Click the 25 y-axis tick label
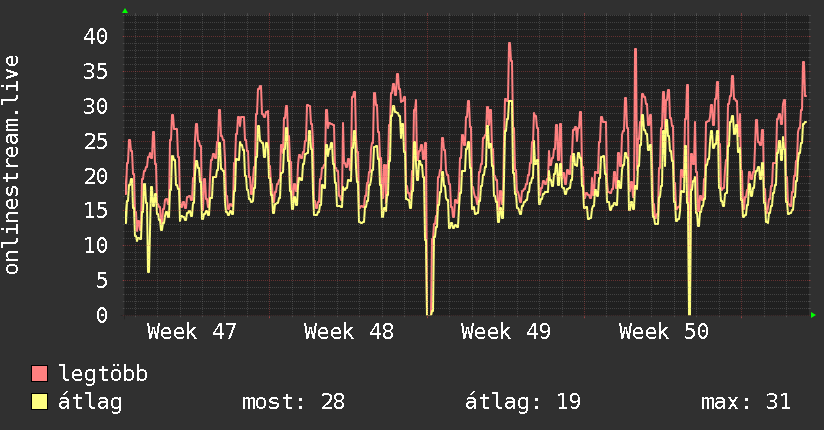The image size is (824, 430). (96, 141)
